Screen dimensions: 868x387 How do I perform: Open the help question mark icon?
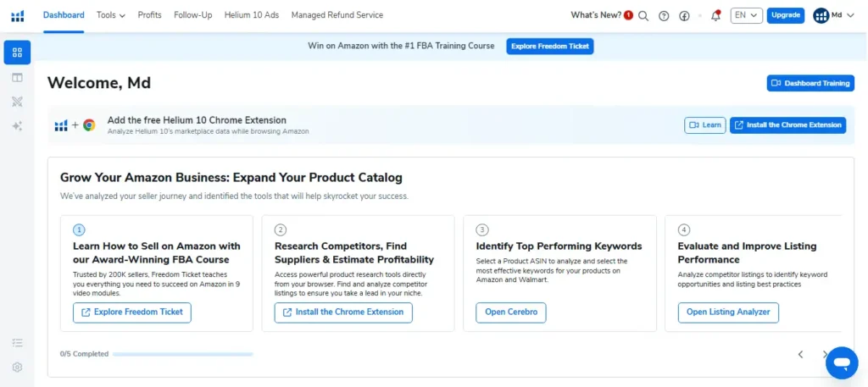pyautogui.click(x=664, y=16)
